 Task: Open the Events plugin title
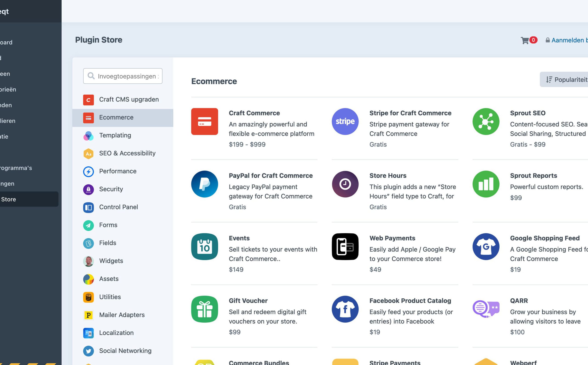239,238
